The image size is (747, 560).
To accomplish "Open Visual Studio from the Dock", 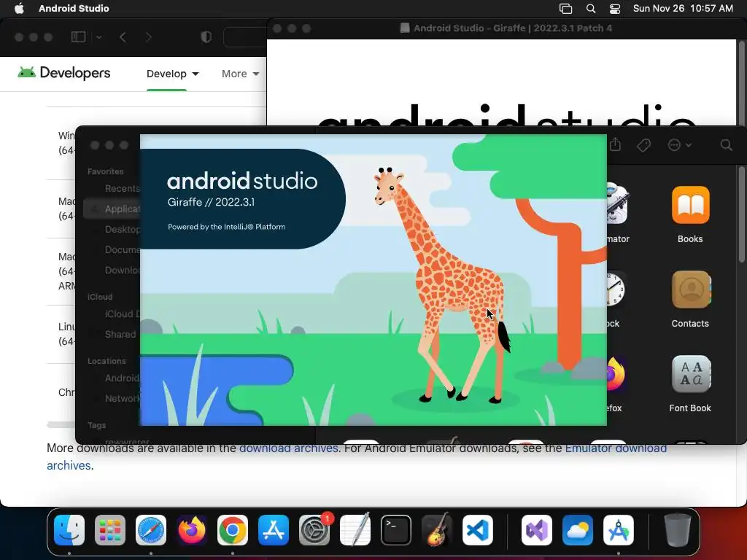I will [537, 530].
